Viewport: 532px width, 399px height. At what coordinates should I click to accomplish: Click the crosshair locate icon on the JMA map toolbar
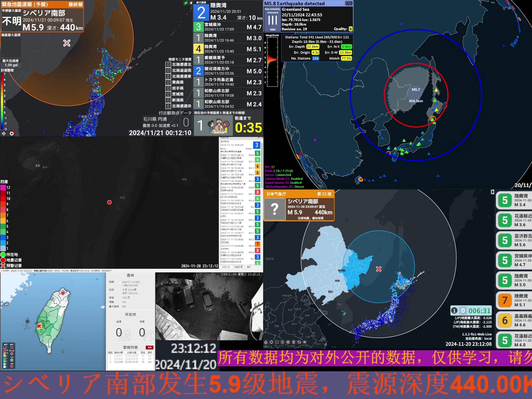[x=271, y=342]
